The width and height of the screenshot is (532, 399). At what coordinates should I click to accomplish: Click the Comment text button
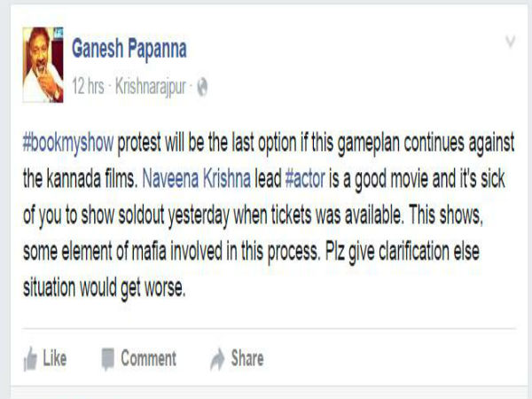tap(149, 358)
